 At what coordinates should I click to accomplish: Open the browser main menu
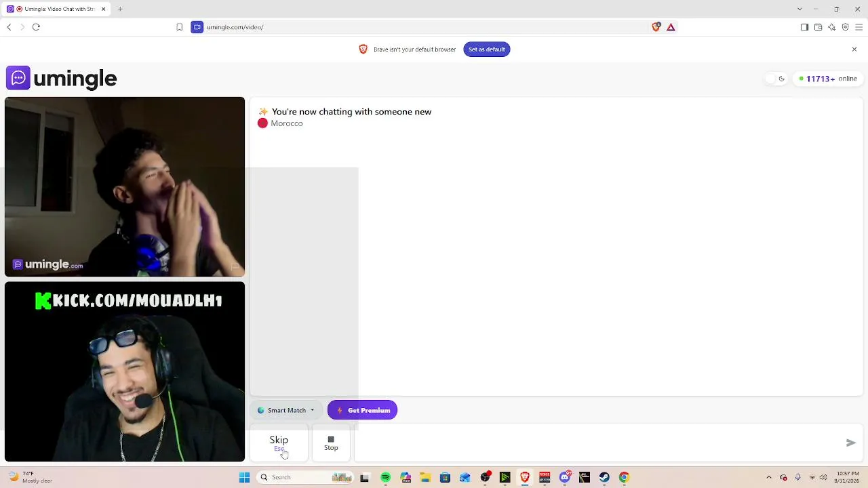click(859, 27)
